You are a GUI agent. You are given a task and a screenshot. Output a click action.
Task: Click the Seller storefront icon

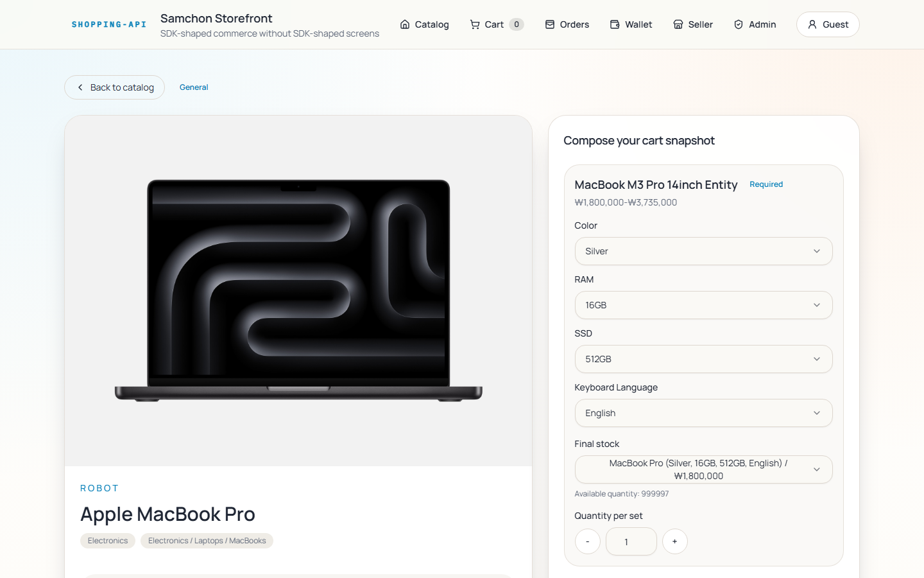[x=678, y=24]
